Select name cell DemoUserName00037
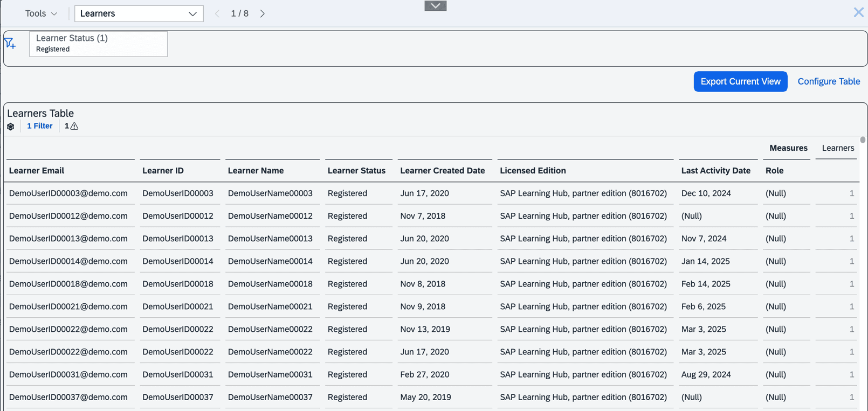868x411 pixels. coord(270,397)
